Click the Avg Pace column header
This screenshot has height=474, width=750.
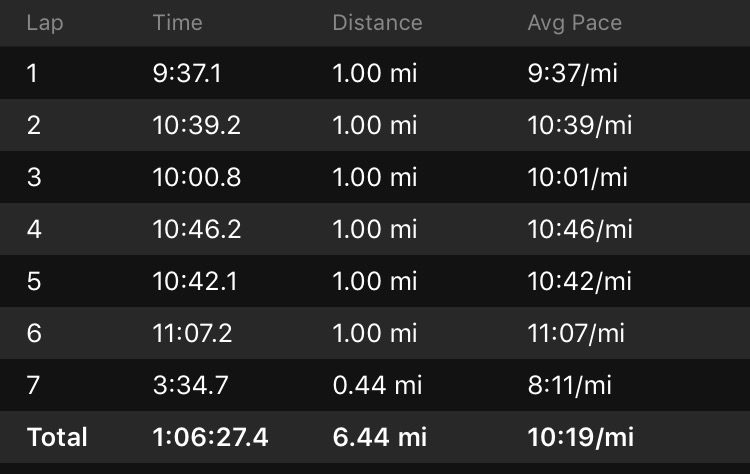pos(574,23)
